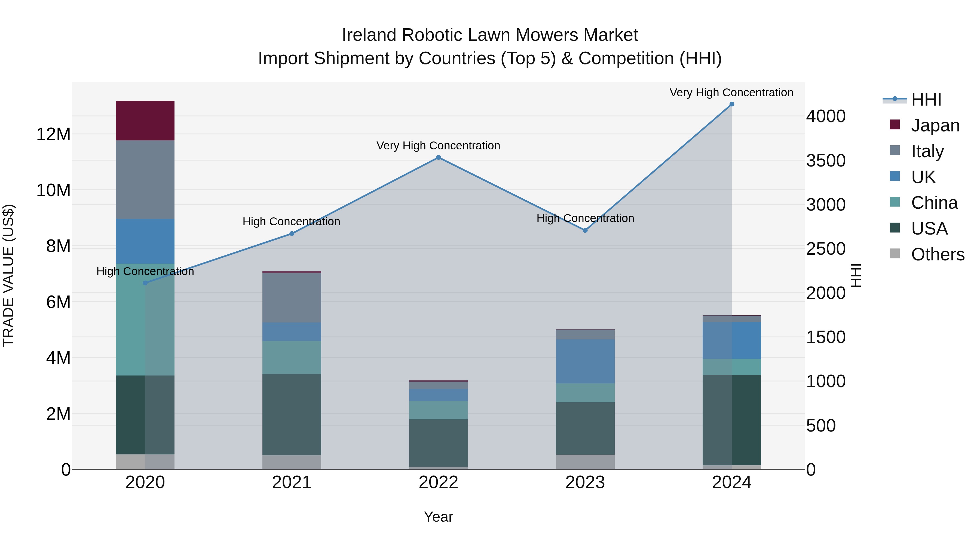Toggle the Japan legend entry
980x551 pixels.
[x=924, y=125]
